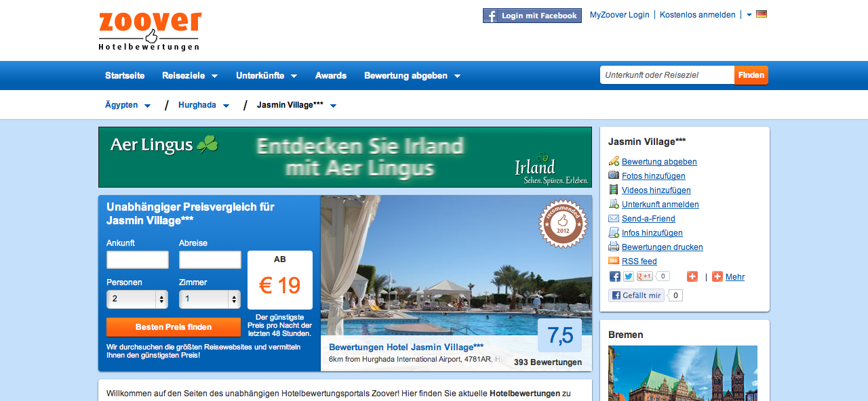This screenshot has height=401, width=868.
Task: Click the Google +1 button
Action: pos(645,276)
